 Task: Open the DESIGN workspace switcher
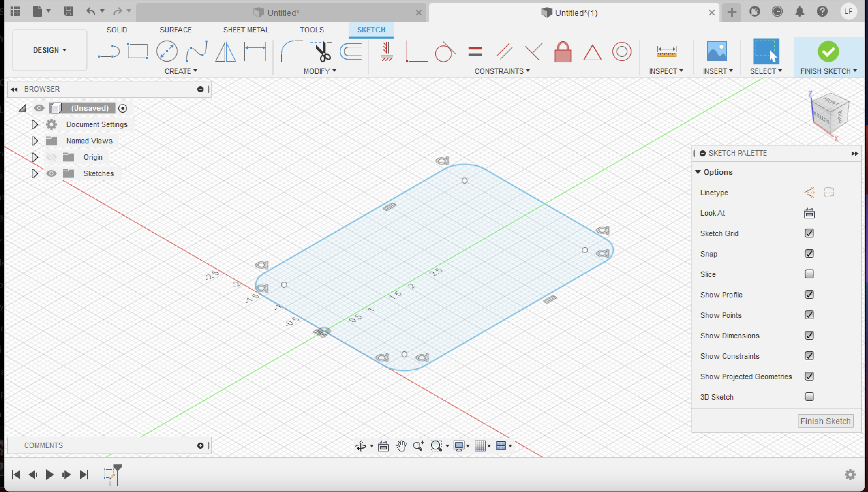pyautogui.click(x=49, y=50)
